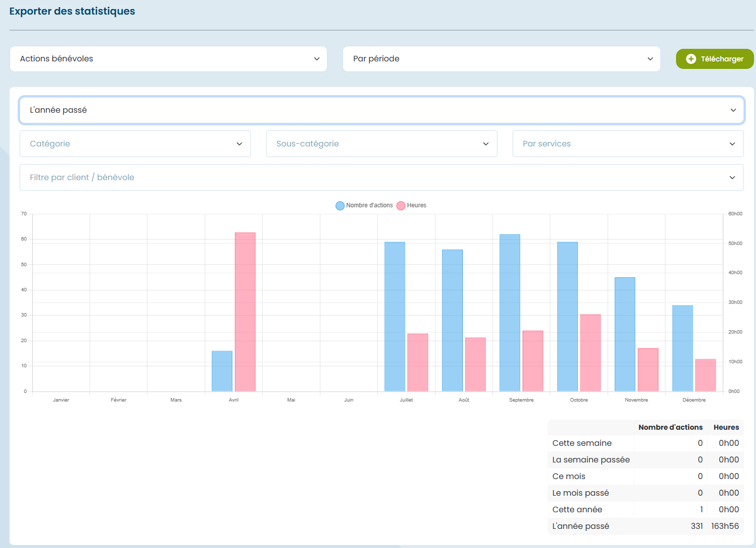
Task: Click the blue Septembre actions bar
Action: 510,312
